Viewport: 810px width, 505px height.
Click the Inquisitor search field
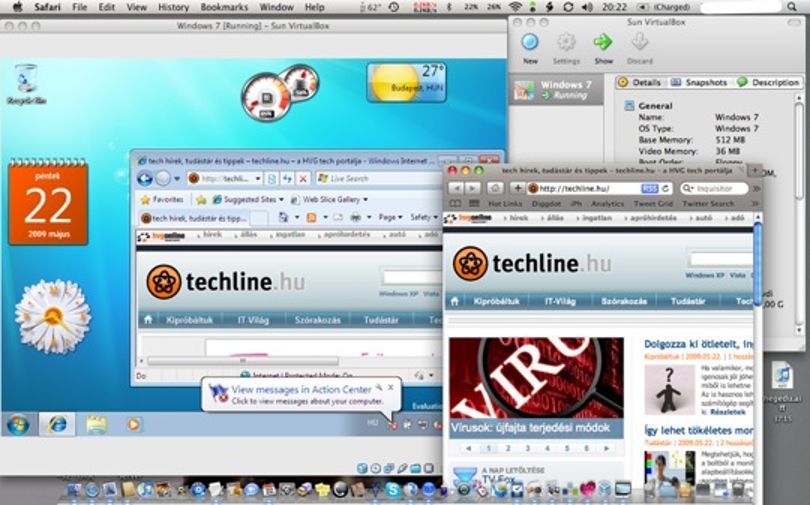(715, 188)
